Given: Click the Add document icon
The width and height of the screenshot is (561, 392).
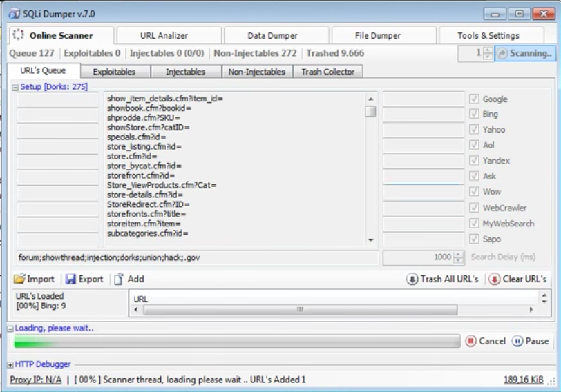Looking at the screenshot, I should pos(118,279).
